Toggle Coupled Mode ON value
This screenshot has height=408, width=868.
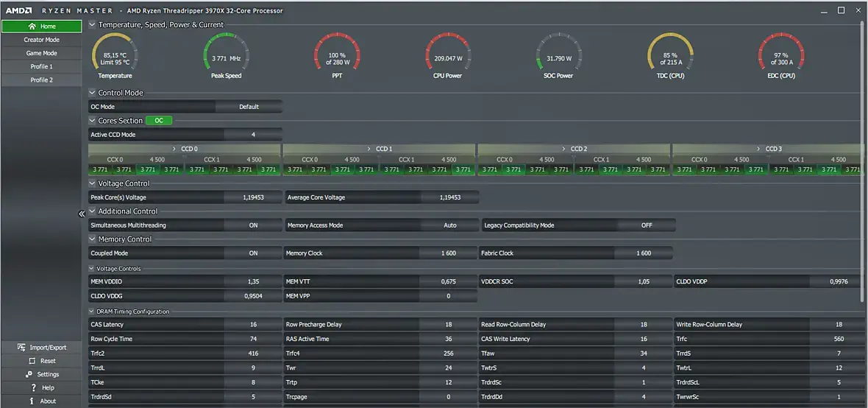coord(253,253)
